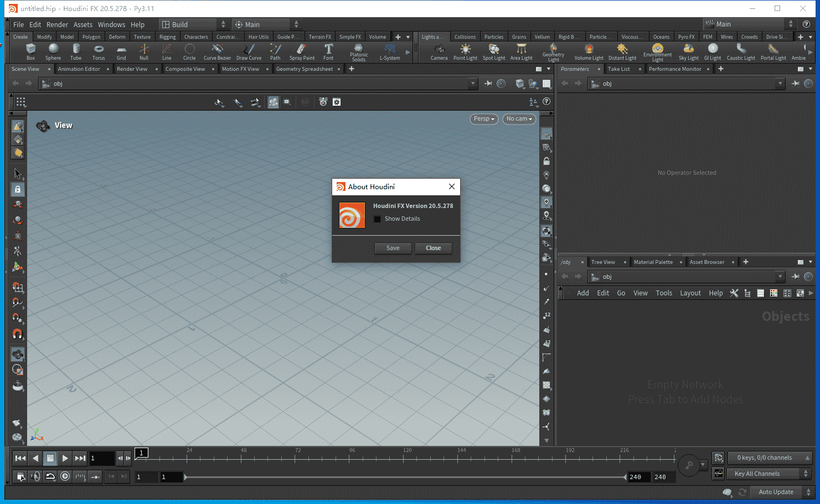Image resolution: width=820 pixels, height=504 pixels.
Task: Activate the Draw Curve tool
Action: 249,53
